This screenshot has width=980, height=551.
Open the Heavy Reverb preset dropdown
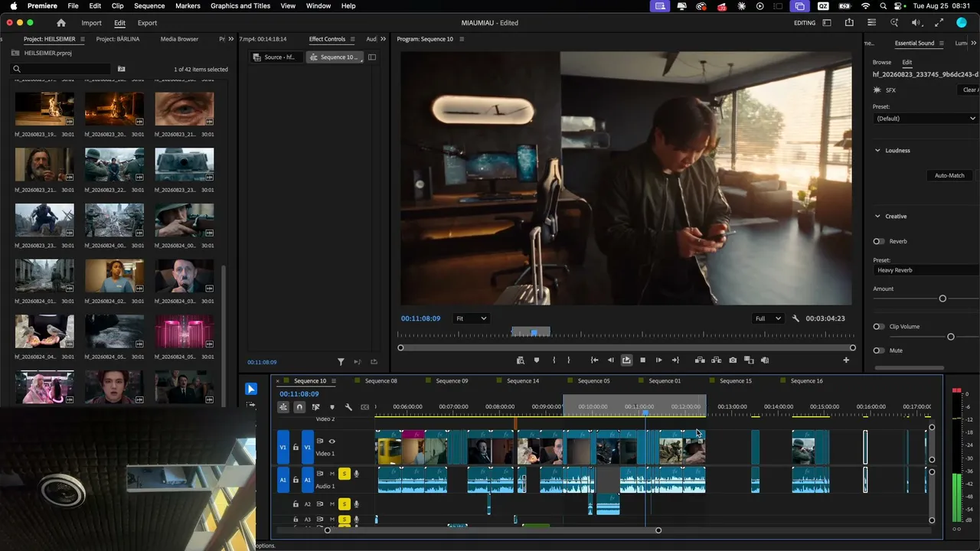926,270
